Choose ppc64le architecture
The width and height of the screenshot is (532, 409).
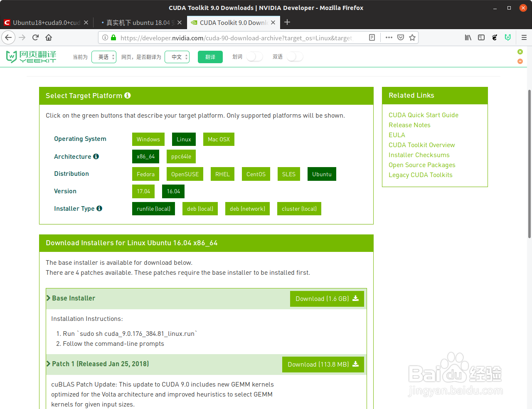(x=181, y=156)
